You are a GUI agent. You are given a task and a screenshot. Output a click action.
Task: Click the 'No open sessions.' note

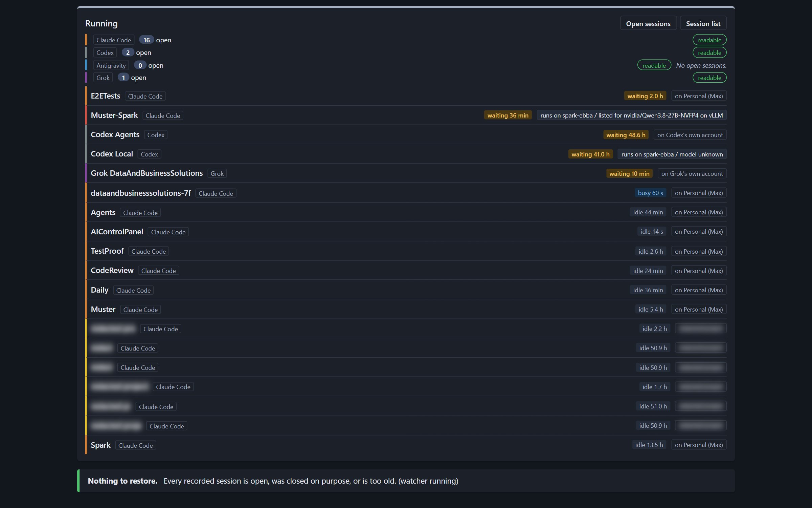[x=701, y=65]
